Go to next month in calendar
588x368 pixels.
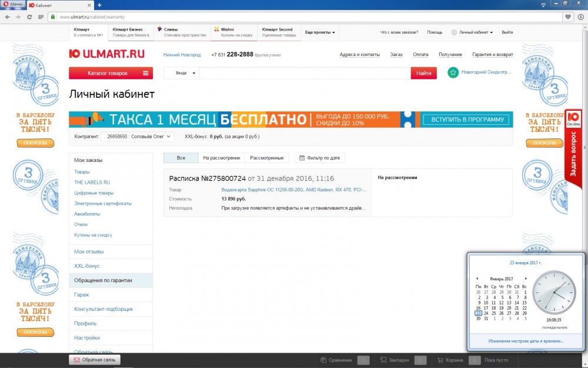[526, 279]
